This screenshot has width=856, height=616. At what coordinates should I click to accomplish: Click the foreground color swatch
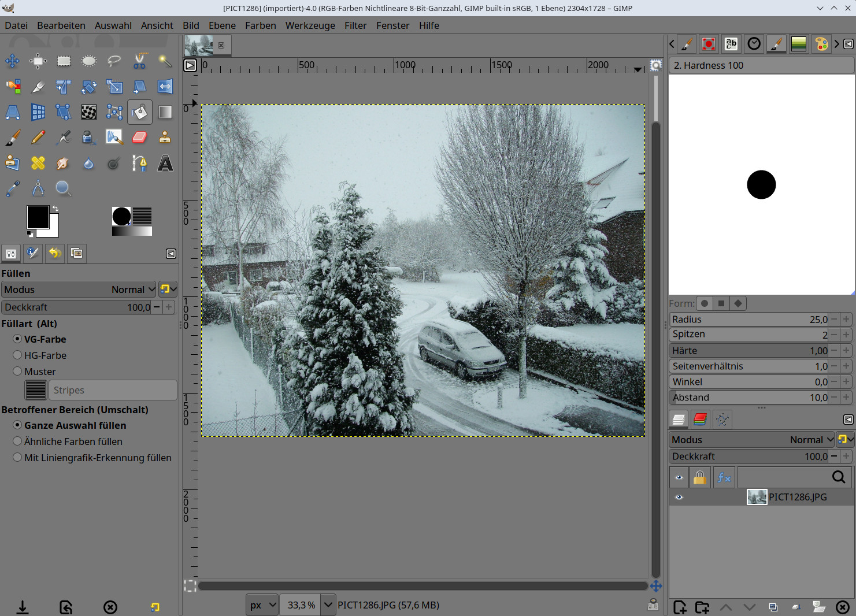point(38,217)
